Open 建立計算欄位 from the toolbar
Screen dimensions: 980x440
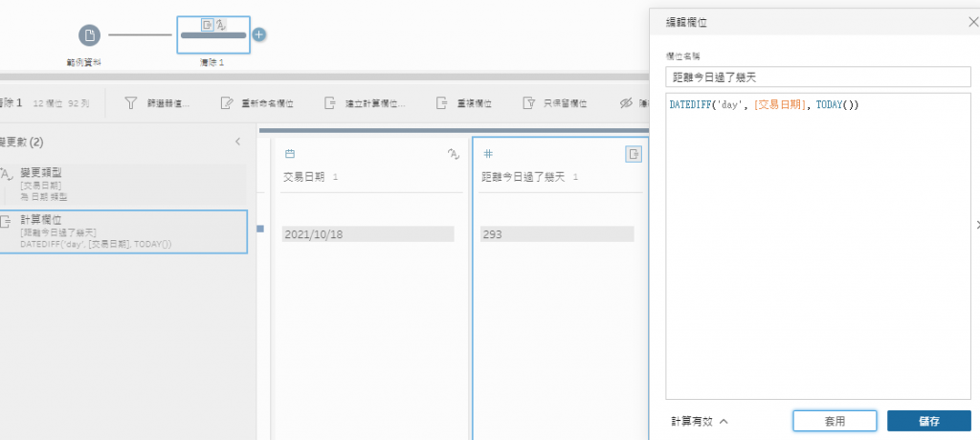[x=365, y=103]
